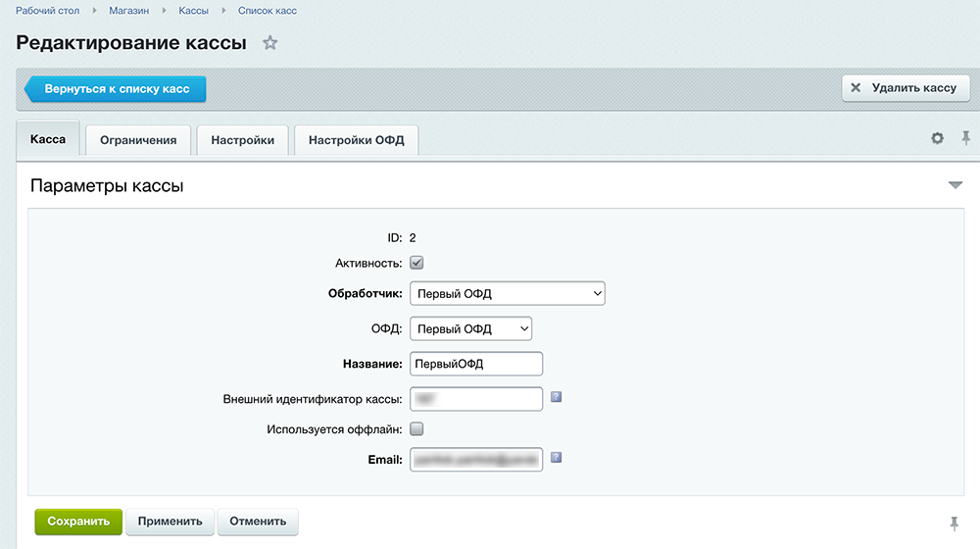Click the favorites star next to page title
This screenshot has height=549, width=980.
270,43
